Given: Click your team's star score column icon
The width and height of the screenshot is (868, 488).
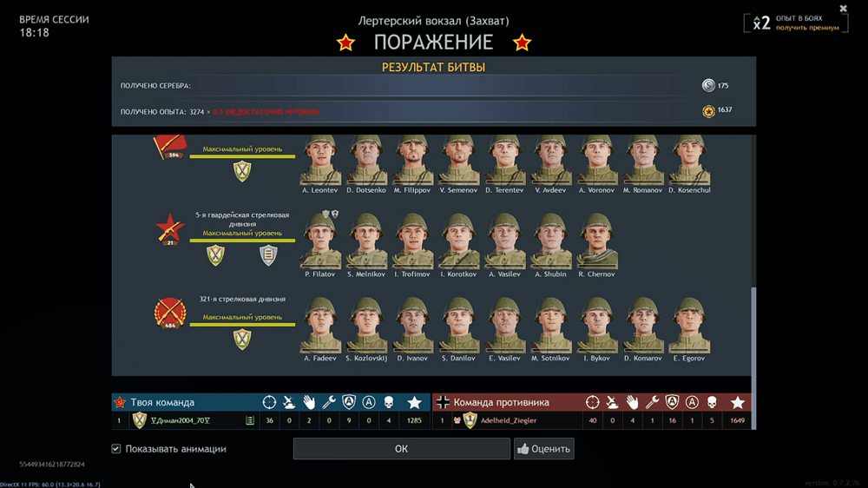Looking at the screenshot, I should 414,402.
